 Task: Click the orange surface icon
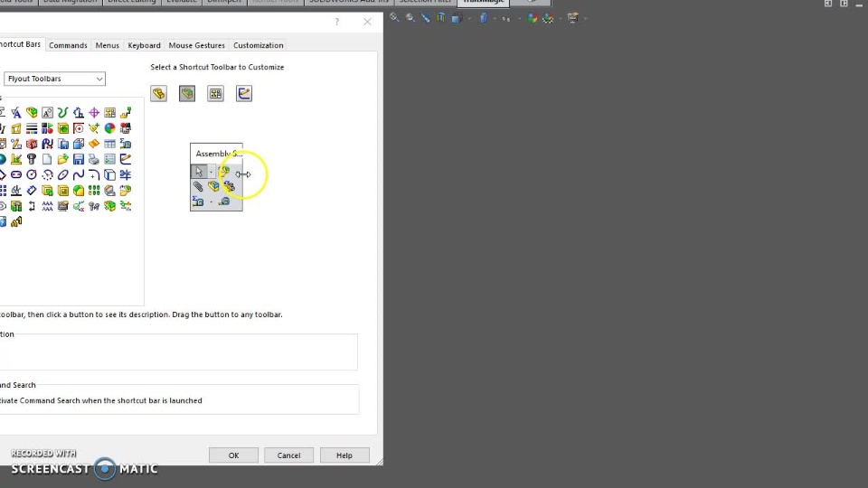tap(94, 144)
